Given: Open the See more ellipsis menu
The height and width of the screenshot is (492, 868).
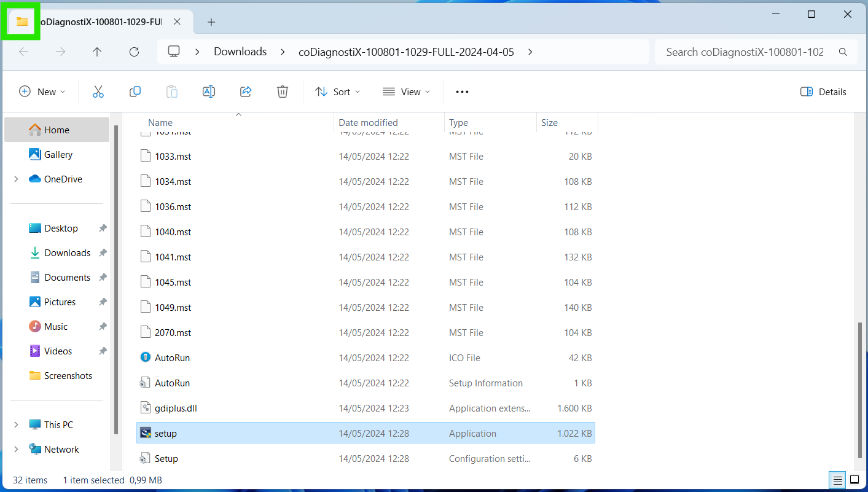Looking at the screenshot, I should point(462,92).
